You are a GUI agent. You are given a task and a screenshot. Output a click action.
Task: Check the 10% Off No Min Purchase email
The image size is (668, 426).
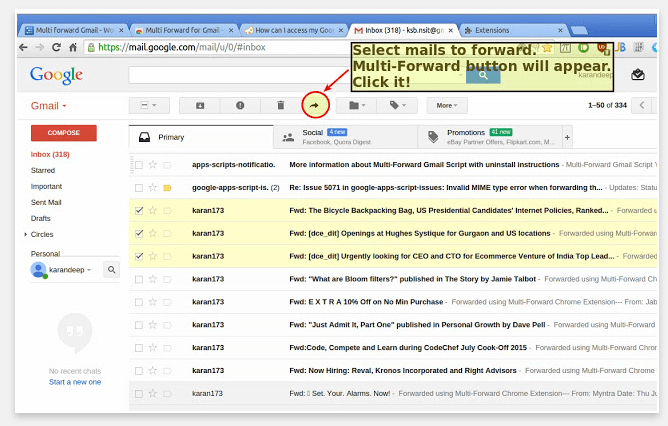coord(139,302)
